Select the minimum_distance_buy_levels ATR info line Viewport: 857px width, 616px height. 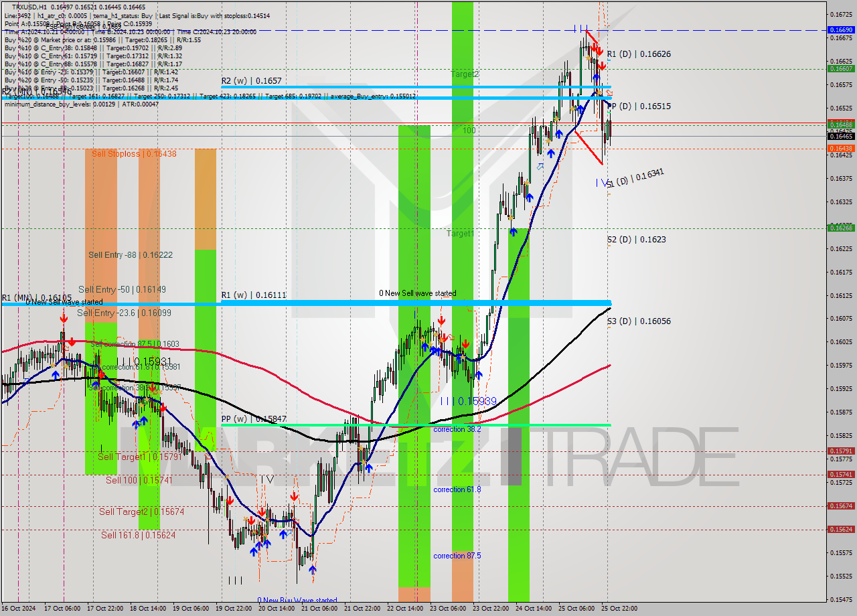click(x=82, y=104)
